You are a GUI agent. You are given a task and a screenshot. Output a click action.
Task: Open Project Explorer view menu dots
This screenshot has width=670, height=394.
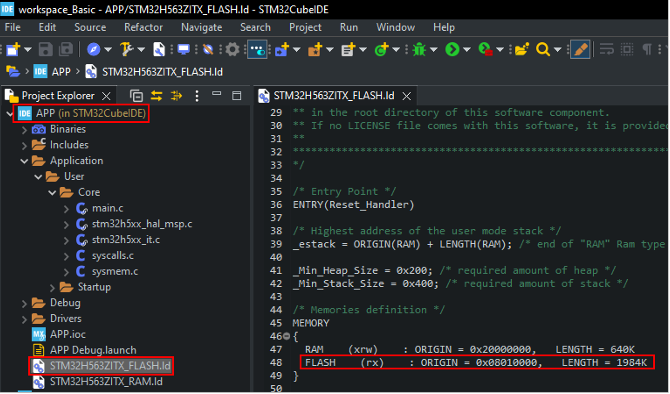tap(197, 96)
